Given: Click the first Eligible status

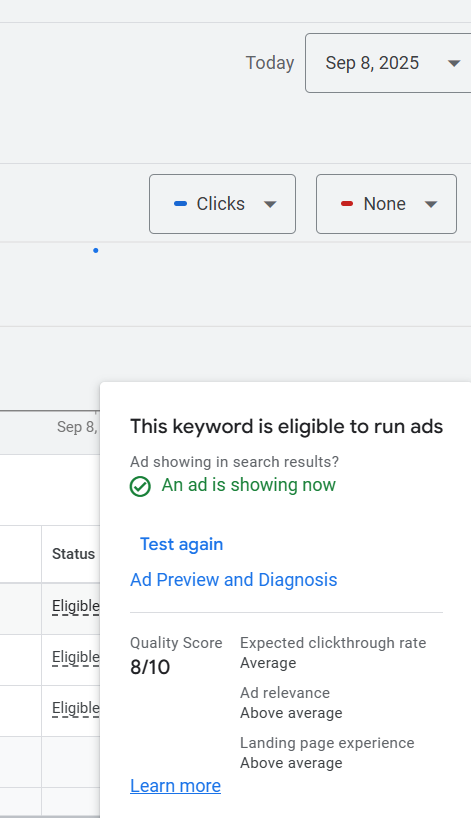Looking at the screenshot, I should (76, 606).
